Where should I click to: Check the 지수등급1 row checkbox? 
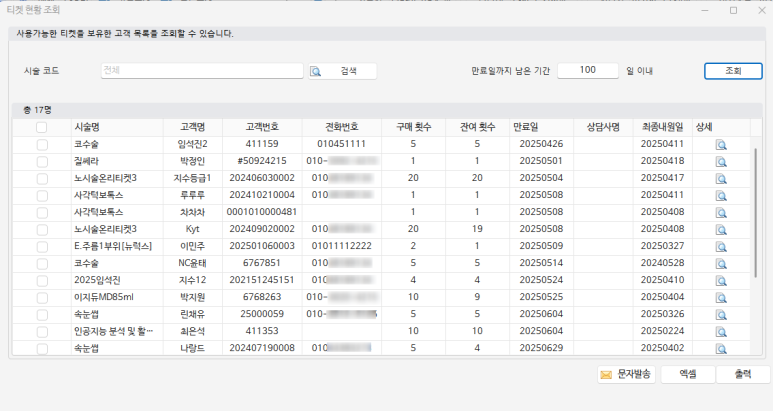[x=42, y=178]
